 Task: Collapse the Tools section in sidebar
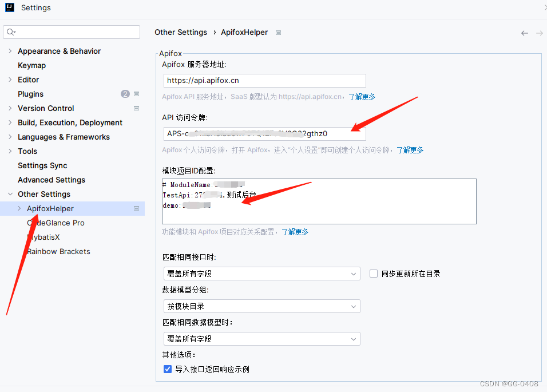(9, 151)
